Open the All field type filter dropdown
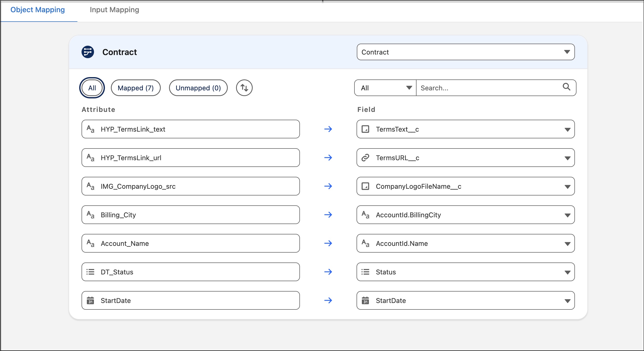This screenshot has width=644, height=351. point(385,88)
